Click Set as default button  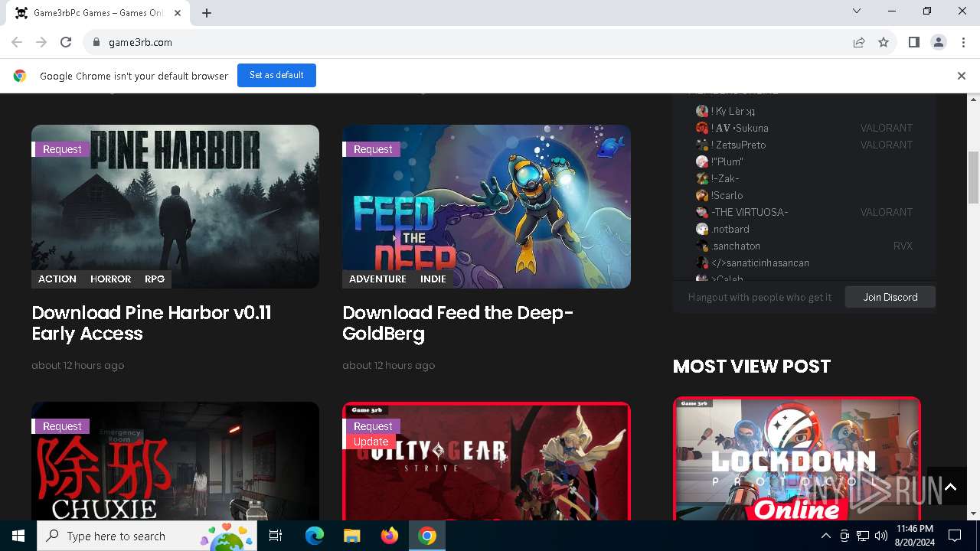pyautogui.click(x=276, y=75)
